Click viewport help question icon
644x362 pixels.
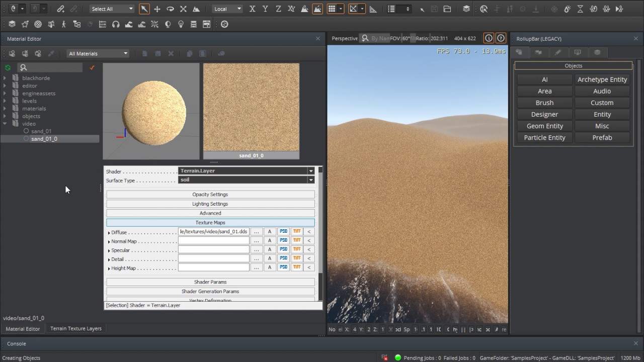[501, 38]
